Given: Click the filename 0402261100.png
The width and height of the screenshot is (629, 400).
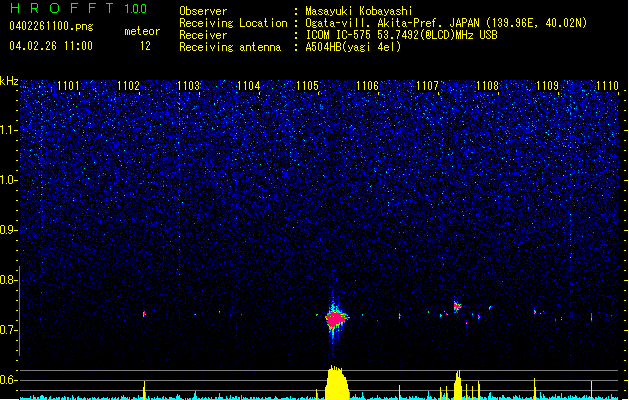Looking at the screenshot, I should point(51,26).
